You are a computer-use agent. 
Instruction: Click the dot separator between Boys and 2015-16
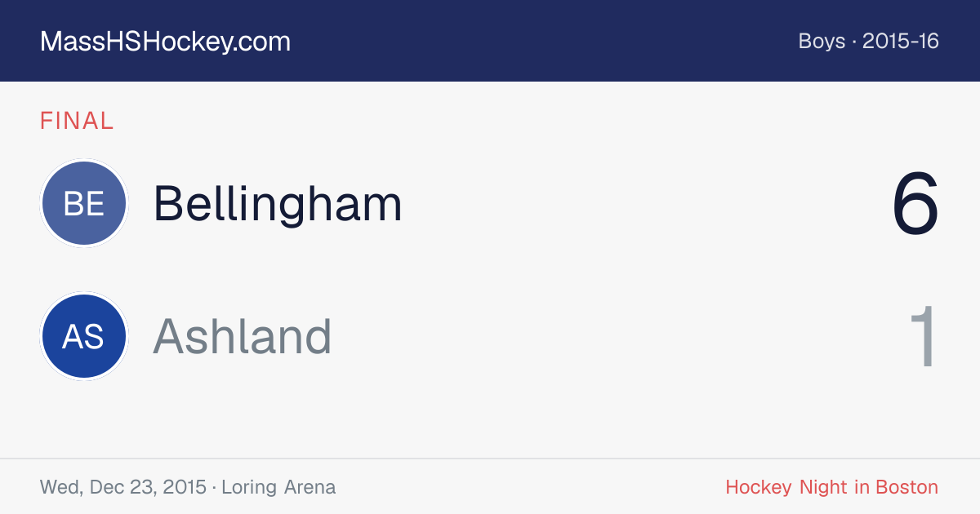click(x=854, y=42)
